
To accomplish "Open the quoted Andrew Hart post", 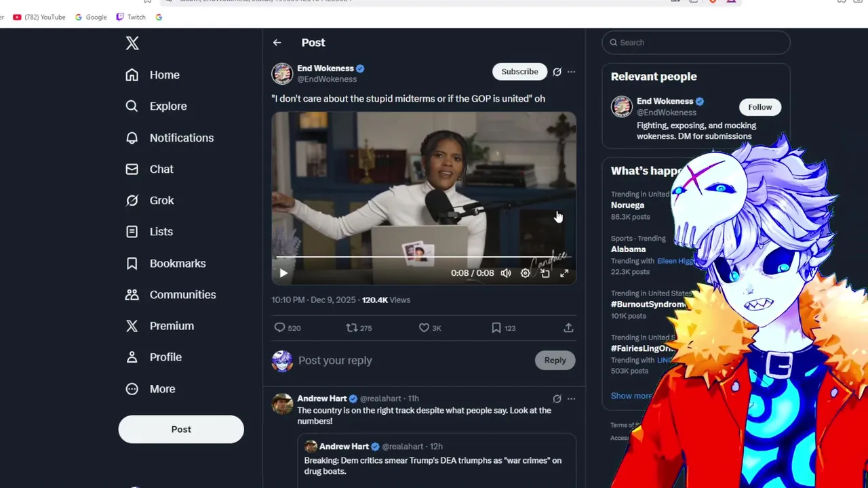I will click(437, 461).
